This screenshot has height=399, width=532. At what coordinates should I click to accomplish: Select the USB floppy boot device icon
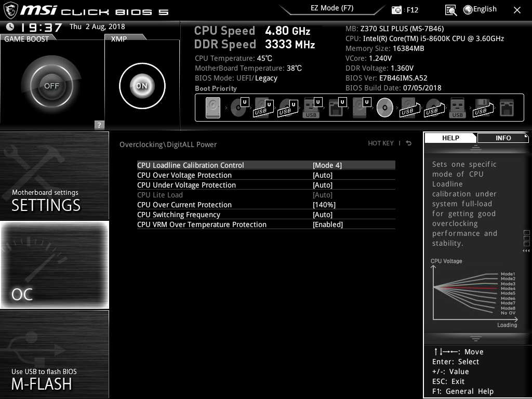[483, 108]
